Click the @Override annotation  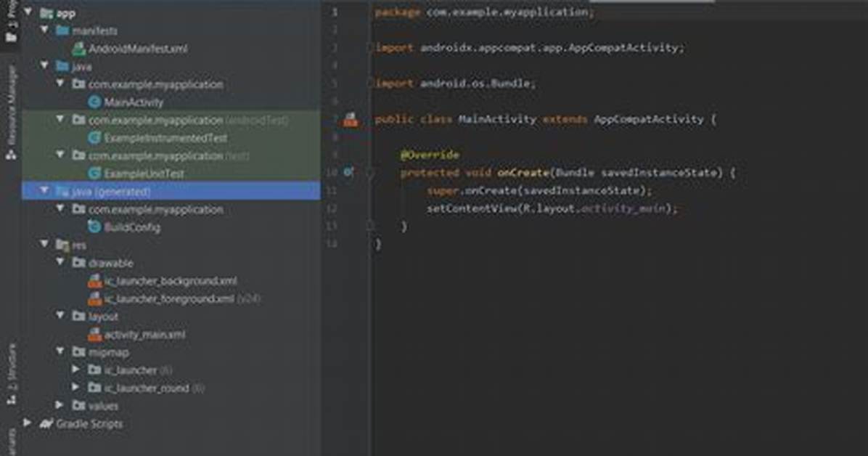[x=430, y=155]
